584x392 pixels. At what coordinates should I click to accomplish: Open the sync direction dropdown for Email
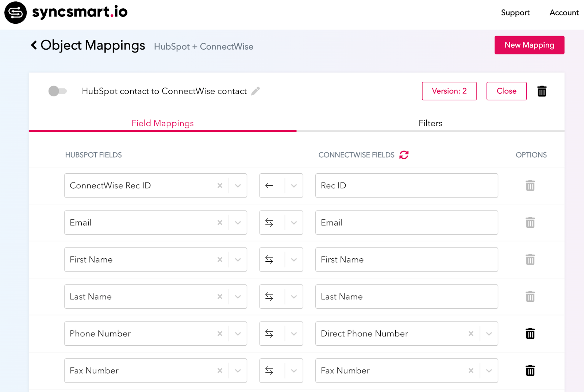click(294, 223)
